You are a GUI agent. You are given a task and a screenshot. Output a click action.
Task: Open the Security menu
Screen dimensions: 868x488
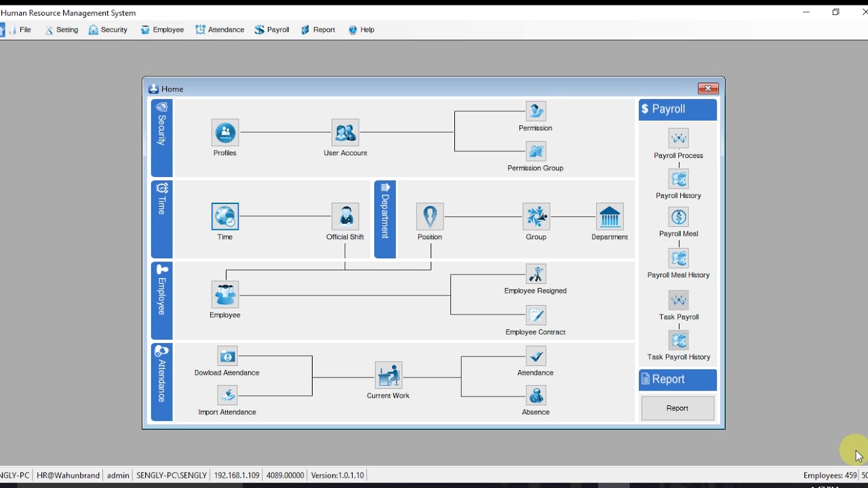coord(108,30)
